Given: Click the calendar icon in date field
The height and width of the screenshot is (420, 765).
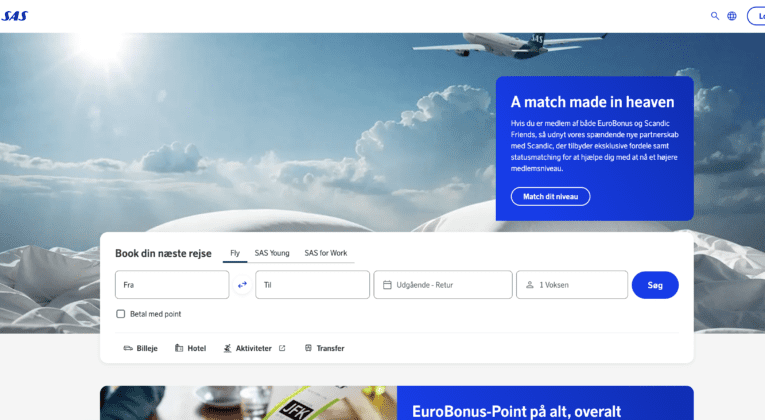Looking at the screenshot, I should [387, 285].
